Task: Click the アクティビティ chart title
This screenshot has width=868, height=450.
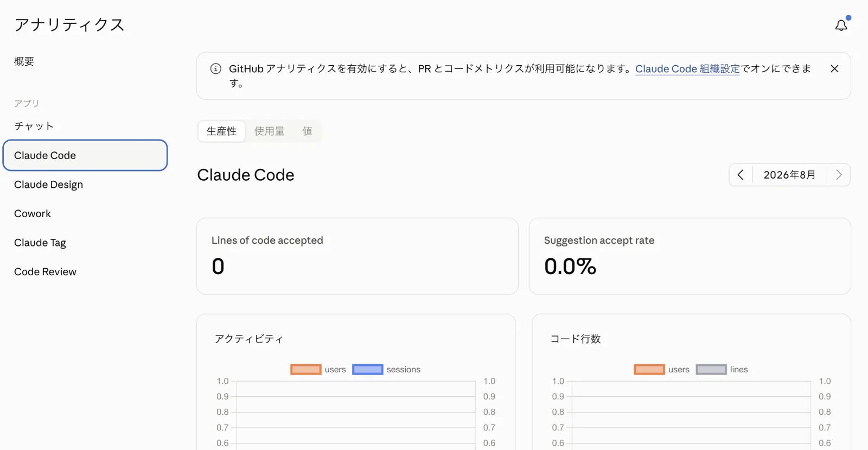Action: click(249, 339)
